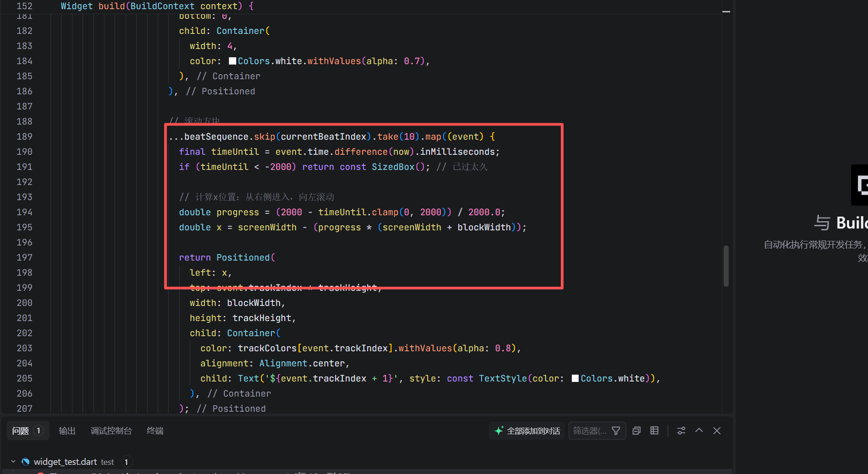
Task: Click line number 194 in the gutter
Action: pyautogui.click(x=25, y=212)
